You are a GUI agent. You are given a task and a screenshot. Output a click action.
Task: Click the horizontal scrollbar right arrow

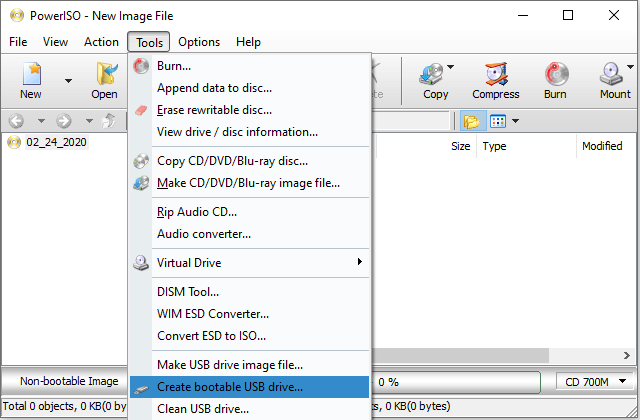627,356
